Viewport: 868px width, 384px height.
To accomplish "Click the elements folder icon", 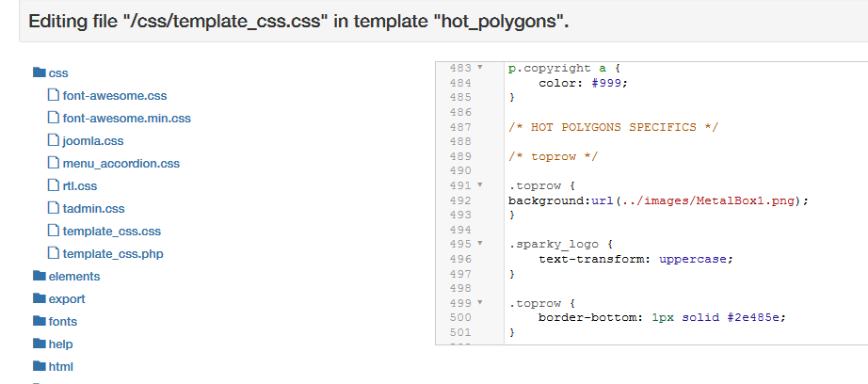I will pyautogui.click(x=40, y=276).
